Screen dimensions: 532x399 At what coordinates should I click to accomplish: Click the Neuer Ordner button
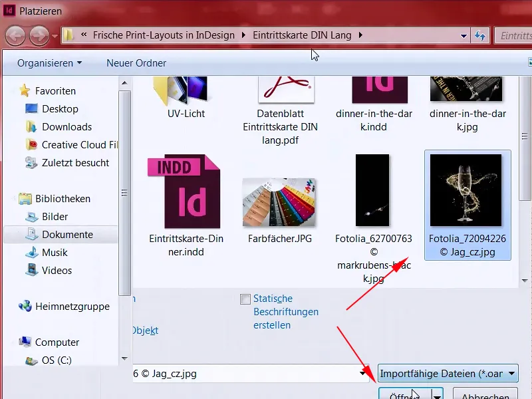136,63
